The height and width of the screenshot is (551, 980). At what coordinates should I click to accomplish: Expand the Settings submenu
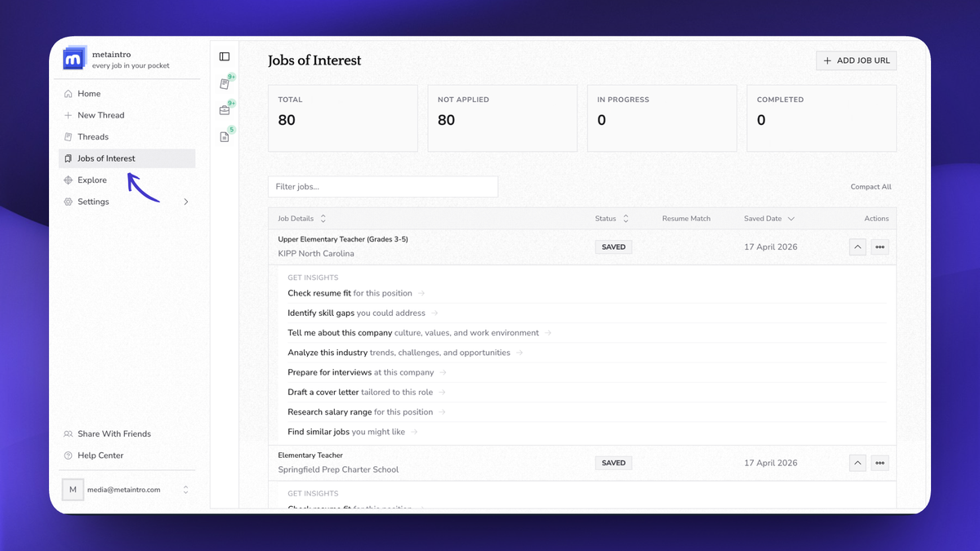click(x=186, y=202)
